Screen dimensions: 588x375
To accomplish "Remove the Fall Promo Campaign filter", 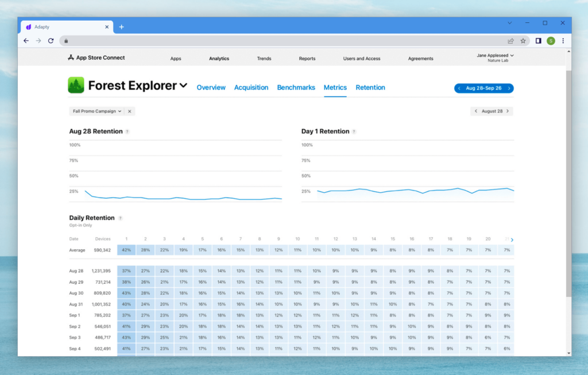I will (130, 111).
